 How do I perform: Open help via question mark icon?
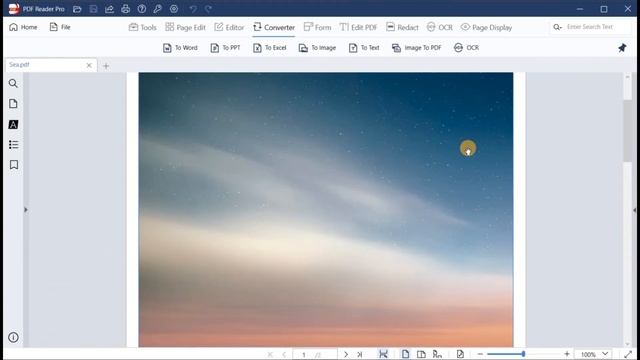142,9
